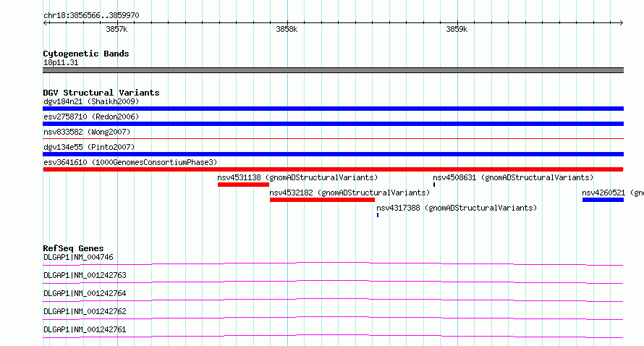Select the red nsv4532182 variant bar
644x346 pixels.
[x=323, y=200]
